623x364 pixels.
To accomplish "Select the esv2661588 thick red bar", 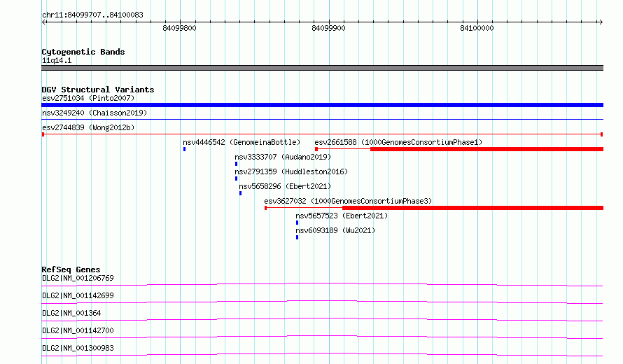I will [486, 149].
